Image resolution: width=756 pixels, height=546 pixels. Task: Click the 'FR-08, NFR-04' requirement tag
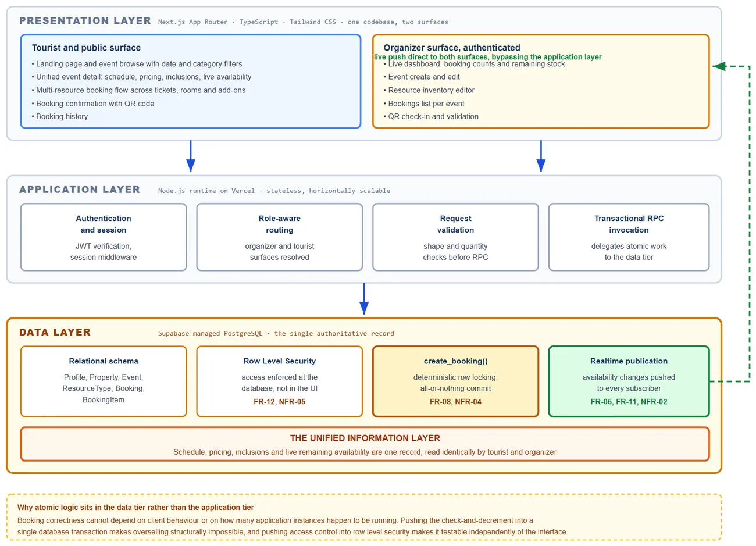click(455, 402)
